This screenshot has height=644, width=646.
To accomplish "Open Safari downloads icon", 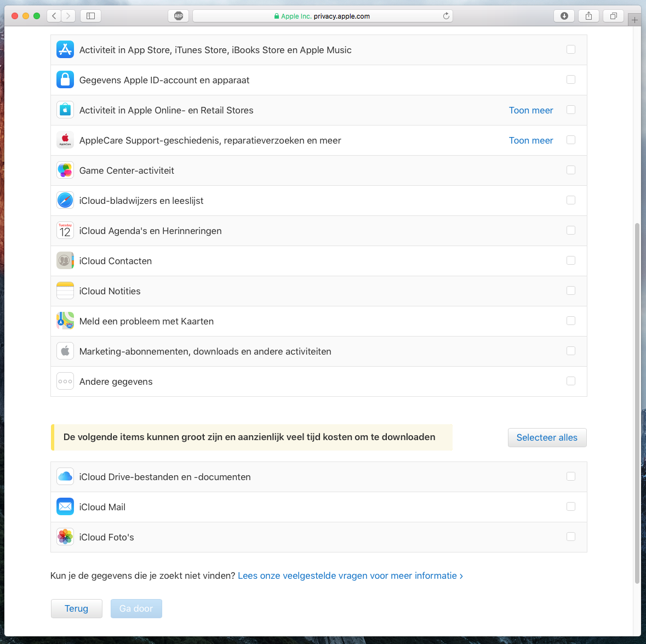I will [564, 16].
